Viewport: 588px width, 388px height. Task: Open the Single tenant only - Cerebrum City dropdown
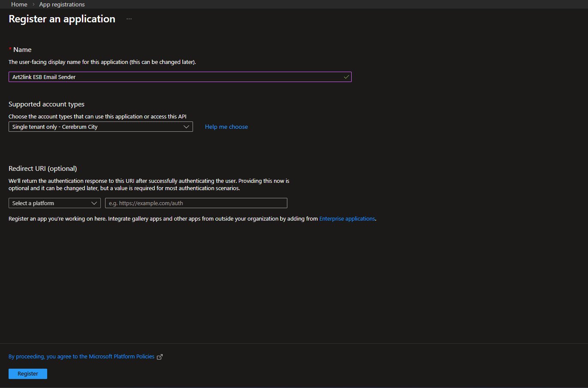[101, 127]
